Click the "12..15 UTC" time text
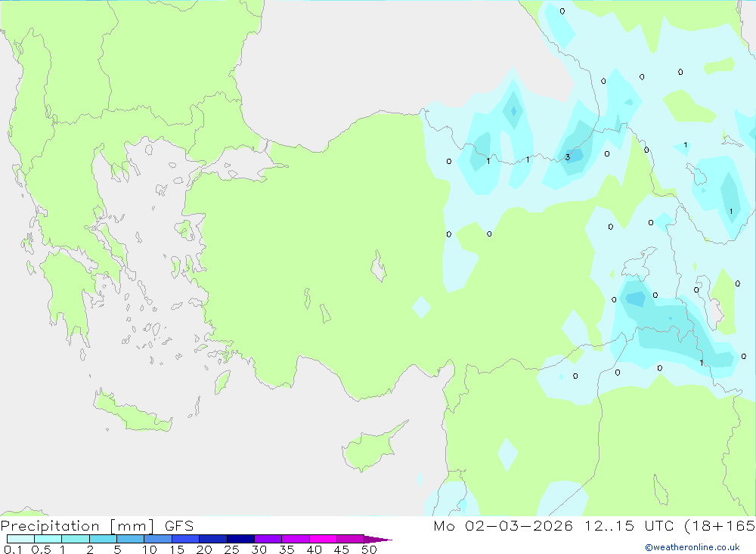 coord(629,525)
